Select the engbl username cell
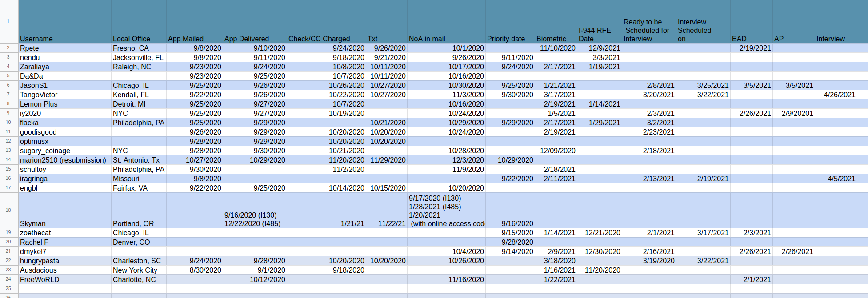Viewport: 868px width, 298px height. [65, 188]
